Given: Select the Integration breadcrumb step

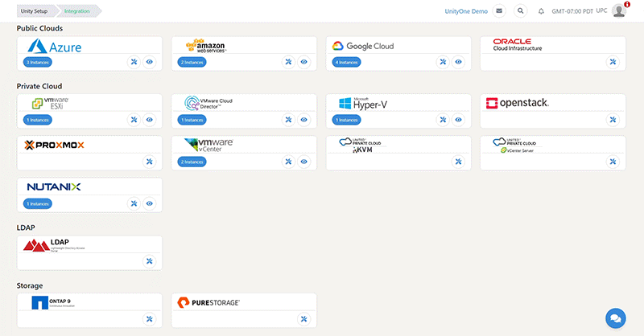Looking at the screenshot, I should click(77, 11).
